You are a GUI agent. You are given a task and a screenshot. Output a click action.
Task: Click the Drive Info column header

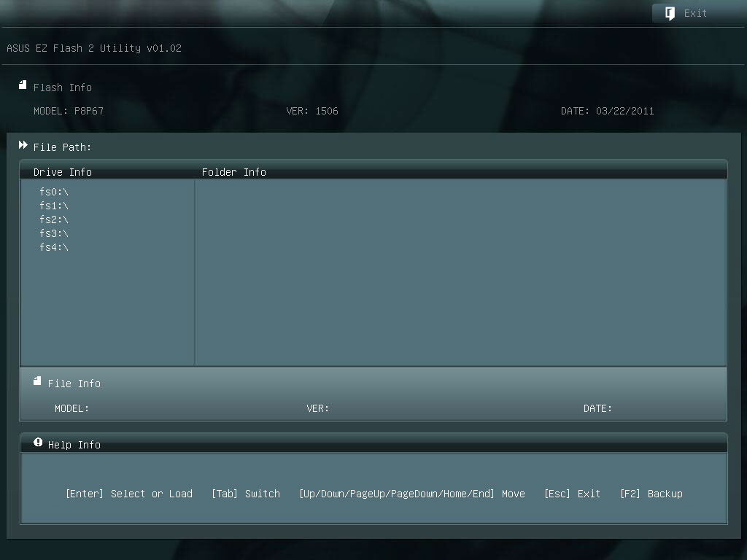pos(63,172)
